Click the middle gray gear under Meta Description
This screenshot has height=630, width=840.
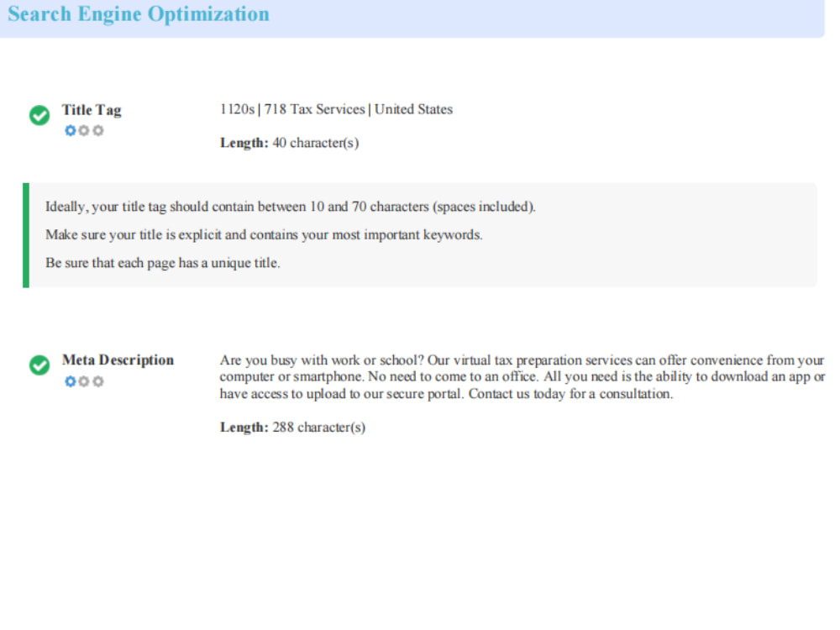[x=84, y=381]
